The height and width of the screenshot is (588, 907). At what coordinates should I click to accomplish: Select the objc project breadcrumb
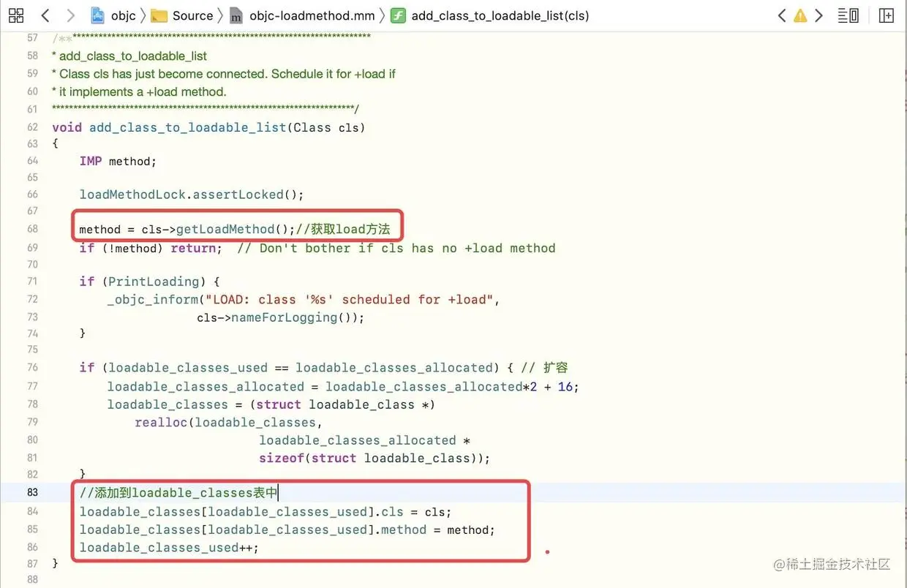point(124,15)
